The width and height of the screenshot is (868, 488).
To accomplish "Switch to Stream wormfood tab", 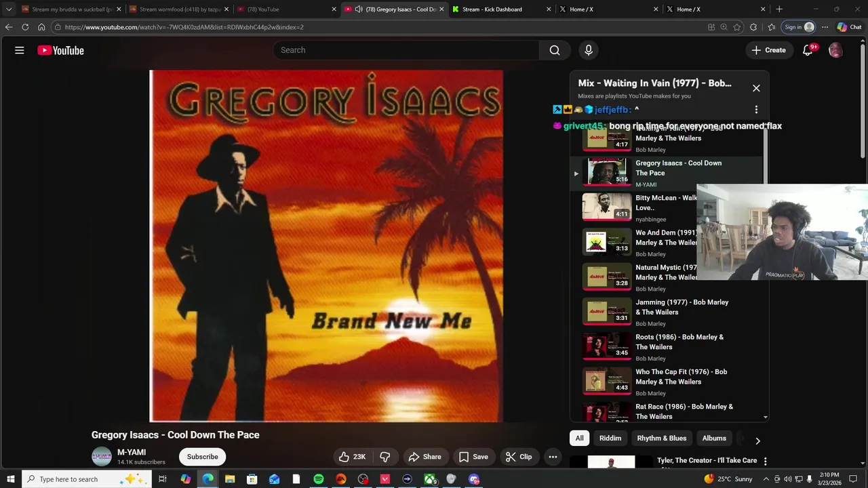I will coord(176,9).
